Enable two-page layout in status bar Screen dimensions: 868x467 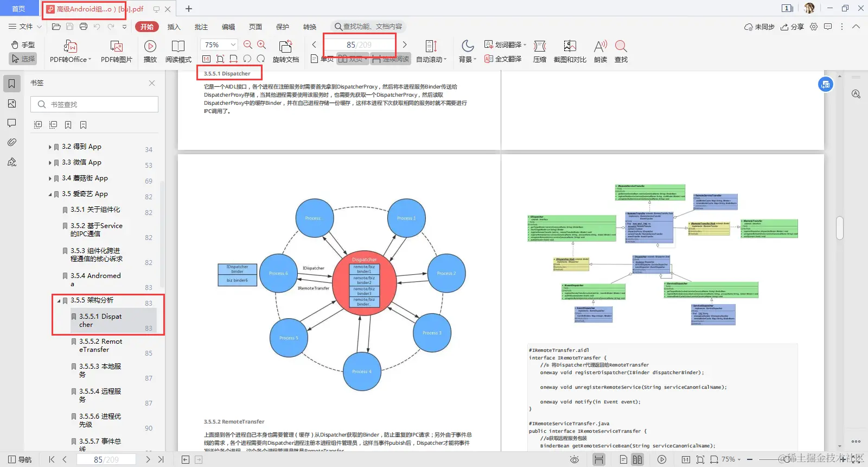pyautogui.click(x=637, y=459)
